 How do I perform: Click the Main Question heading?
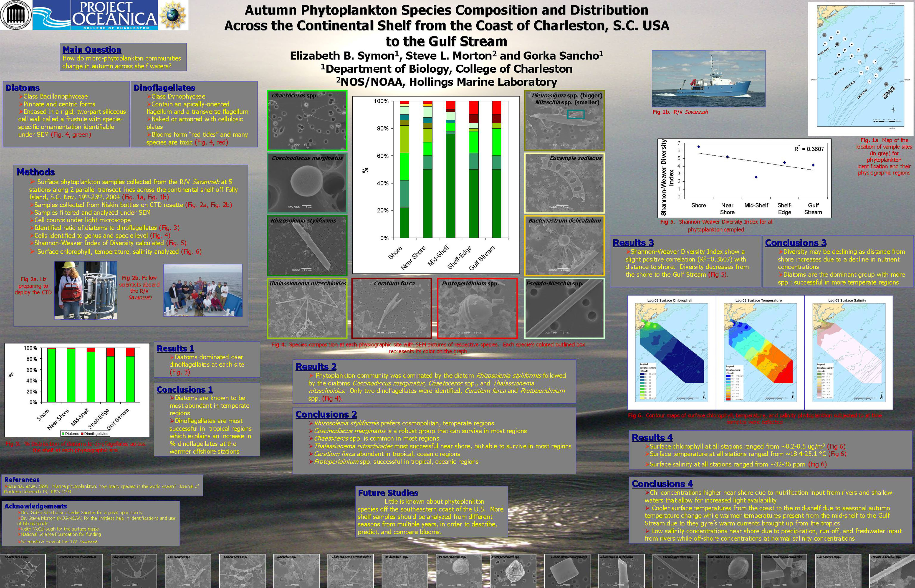pos(92,50)
